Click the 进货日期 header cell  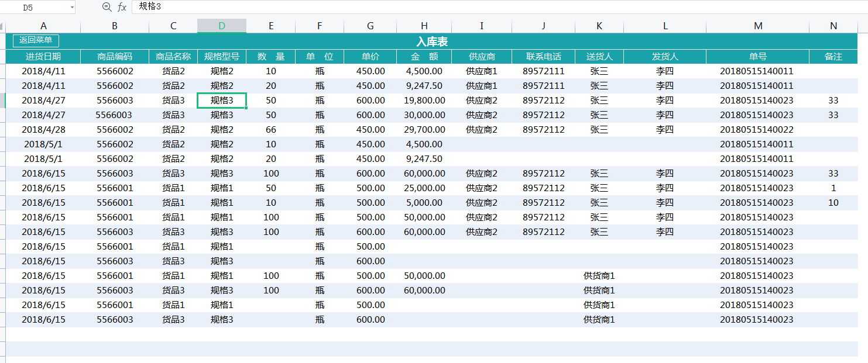(x=43, y=57)
